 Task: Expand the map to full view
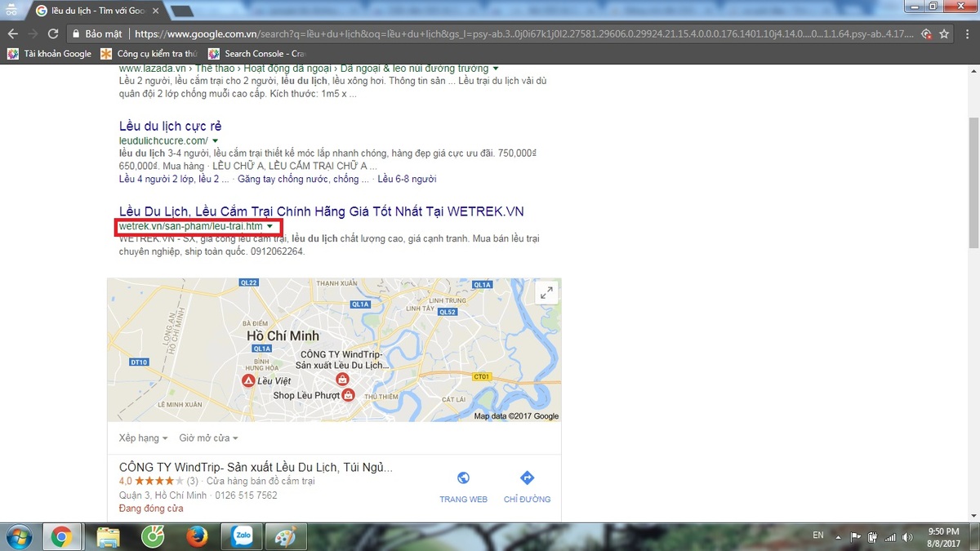click(546, 293)
